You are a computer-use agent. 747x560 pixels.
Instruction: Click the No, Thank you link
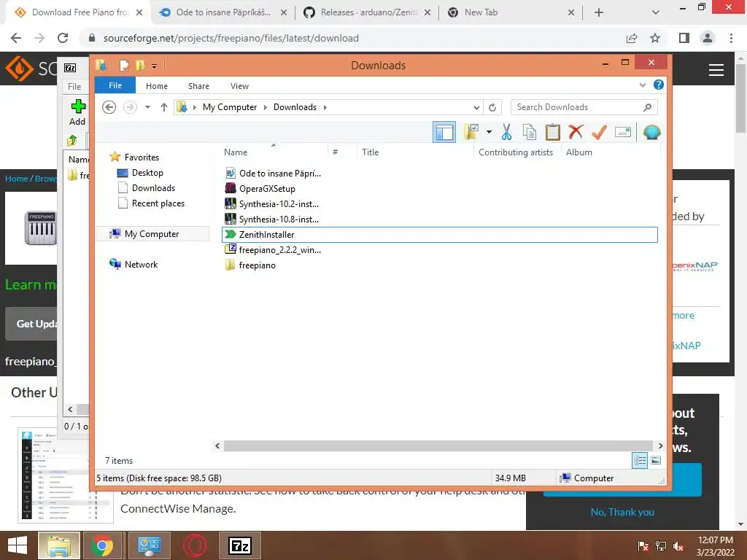(x=622, y=512)
